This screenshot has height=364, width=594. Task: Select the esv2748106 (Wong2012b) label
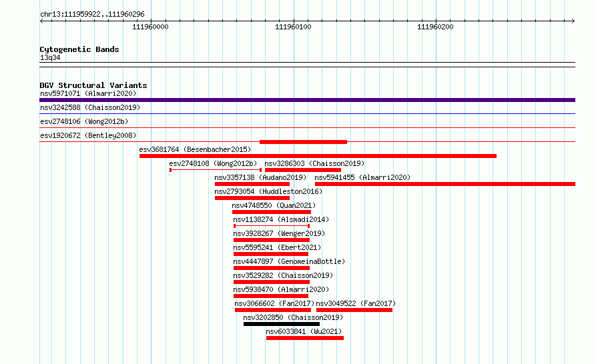click(84, 121)
